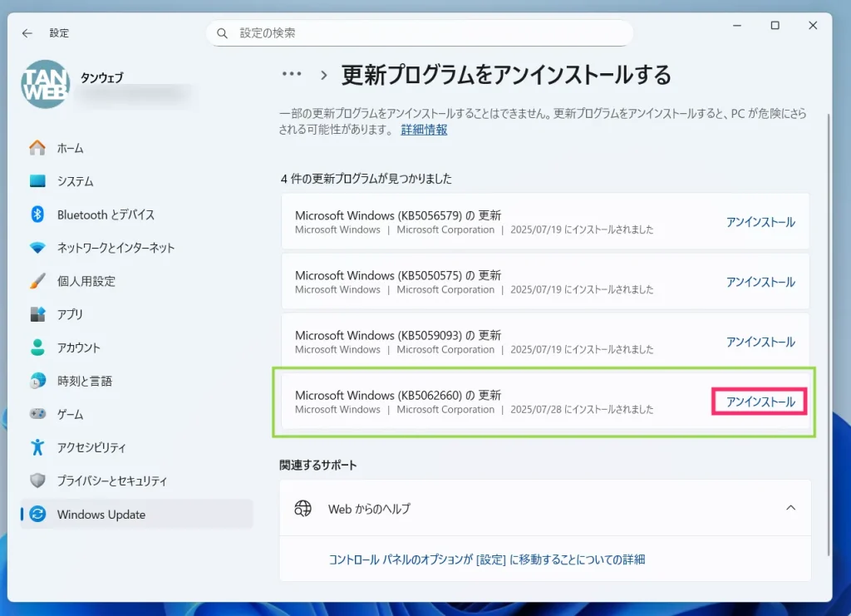Uninstall update KB5059093
Screen dimensions: 851x616
(x=760, y=342)
